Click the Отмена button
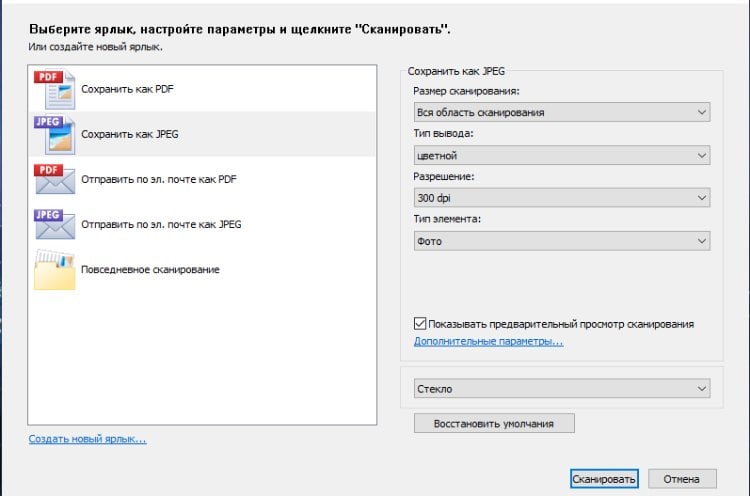Image resolution: width=750 pixels, height=496 pixels. tap(682, 479)
